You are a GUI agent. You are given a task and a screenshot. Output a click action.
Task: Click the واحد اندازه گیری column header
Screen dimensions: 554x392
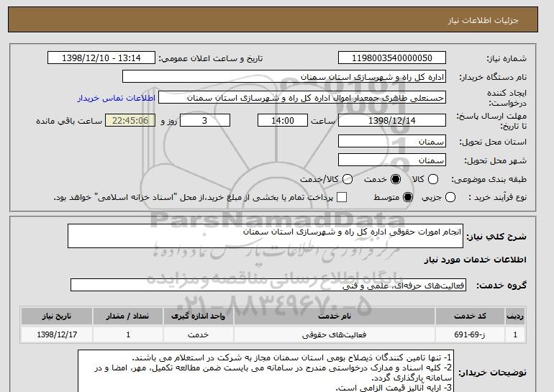pos(198,316)
